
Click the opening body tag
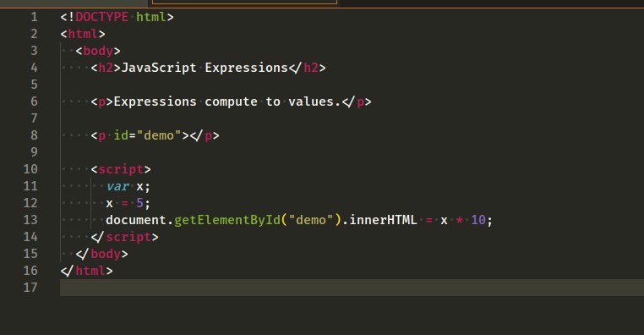(x=98, y=51)
